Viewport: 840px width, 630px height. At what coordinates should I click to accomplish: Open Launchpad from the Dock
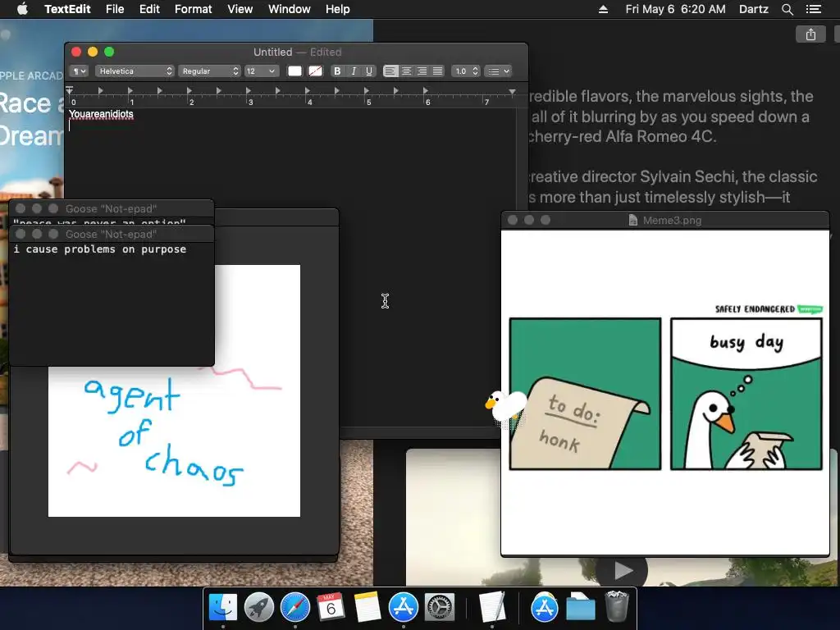[258, 608]
